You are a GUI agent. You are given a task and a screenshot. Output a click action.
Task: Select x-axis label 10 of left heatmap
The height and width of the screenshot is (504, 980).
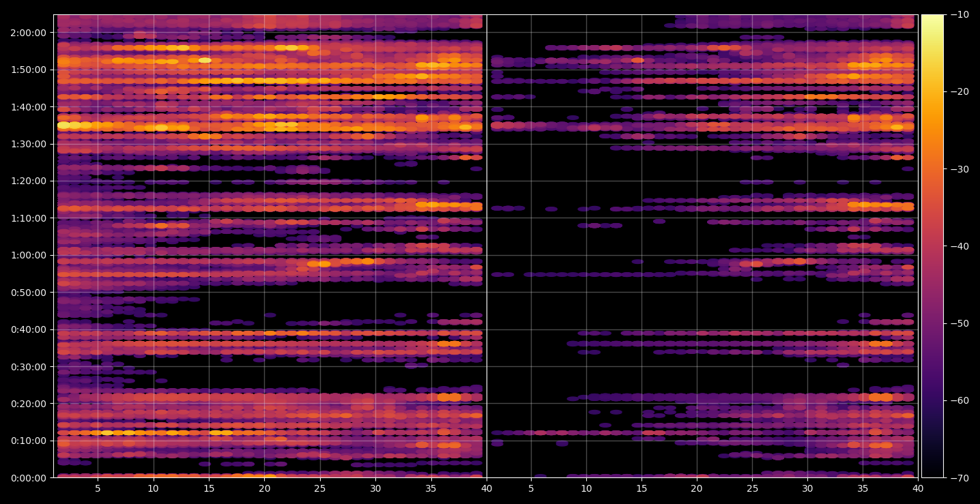click(154, 488)
